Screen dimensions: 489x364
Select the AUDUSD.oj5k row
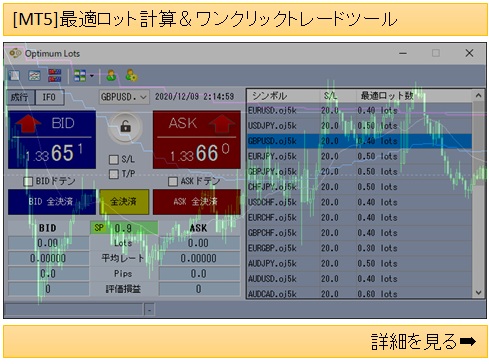click(359, 279)
